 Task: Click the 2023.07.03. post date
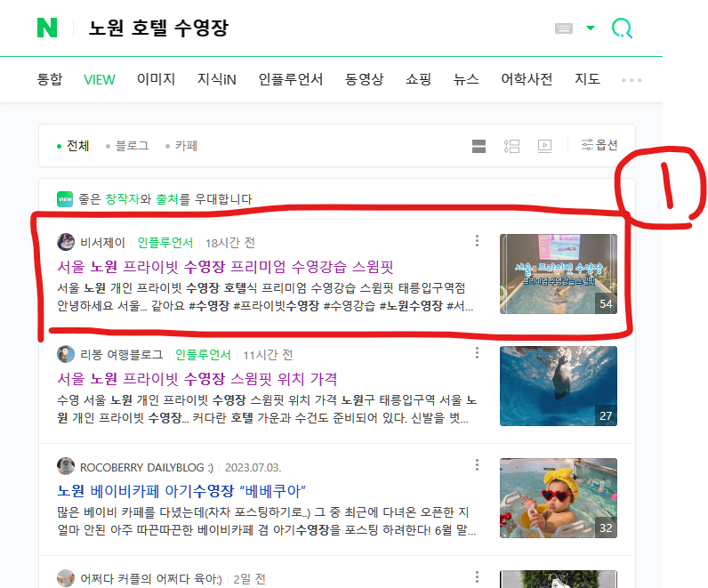(253, 467)
